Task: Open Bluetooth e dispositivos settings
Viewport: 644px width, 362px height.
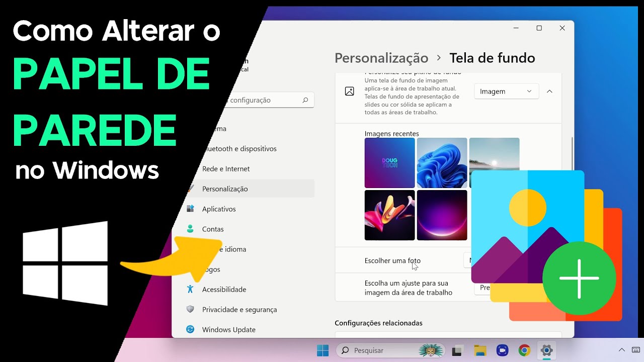Action: click(240, 149)
